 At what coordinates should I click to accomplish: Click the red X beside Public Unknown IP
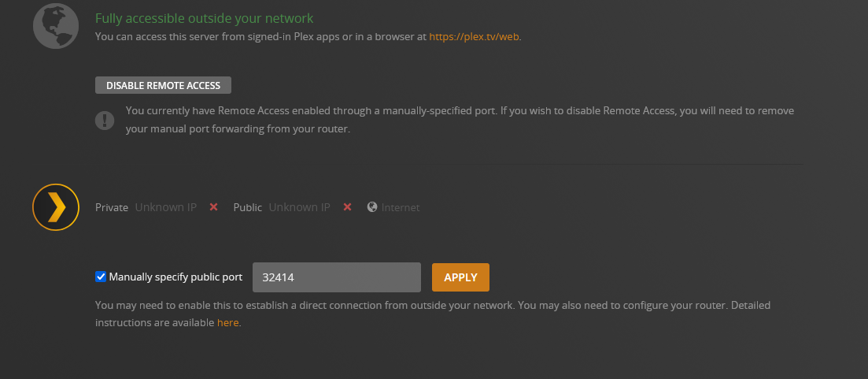click(x=348, y=206)
